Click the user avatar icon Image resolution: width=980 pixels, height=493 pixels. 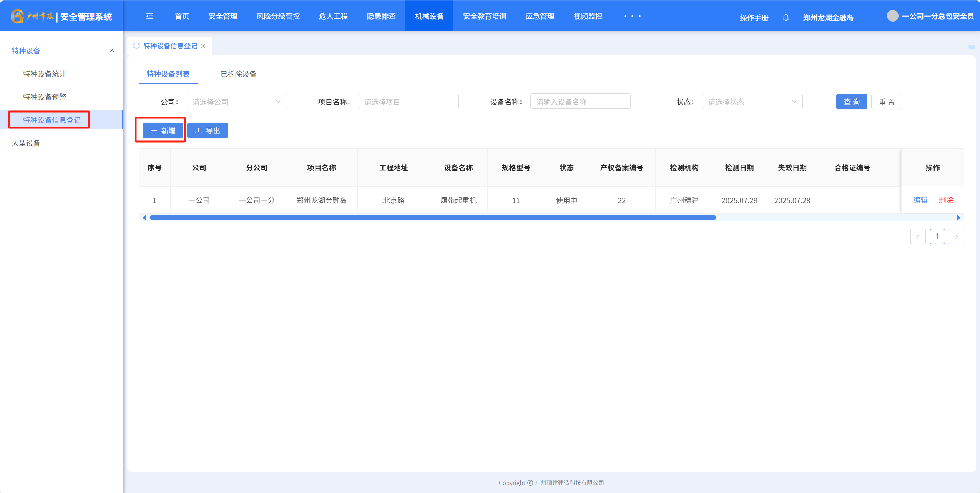click(x=892, y=16)
